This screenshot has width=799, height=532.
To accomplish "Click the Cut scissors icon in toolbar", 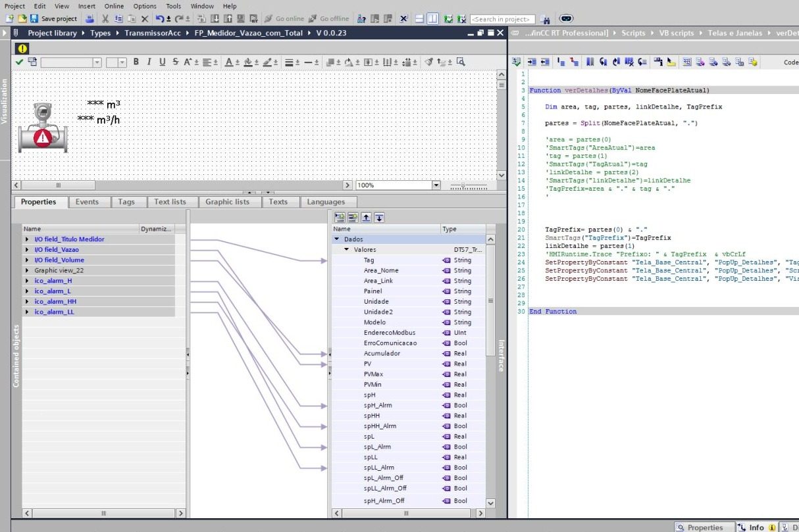I will (105, 19).
